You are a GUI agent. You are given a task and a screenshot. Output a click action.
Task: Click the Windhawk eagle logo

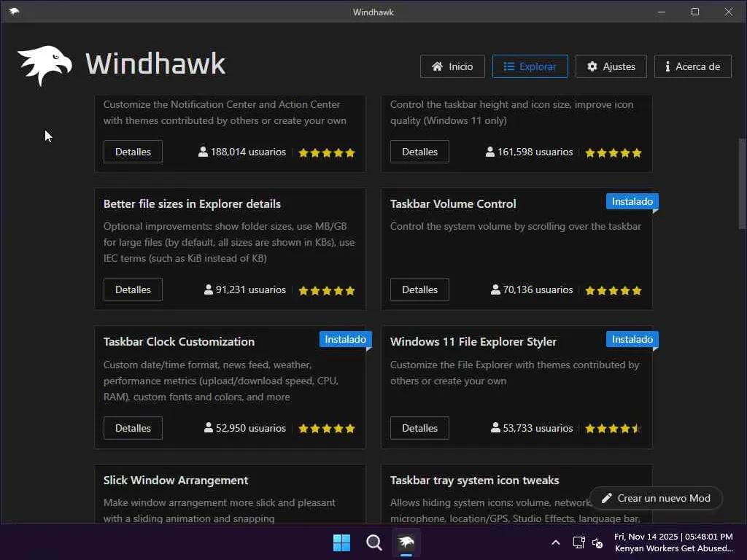point(44,65)
